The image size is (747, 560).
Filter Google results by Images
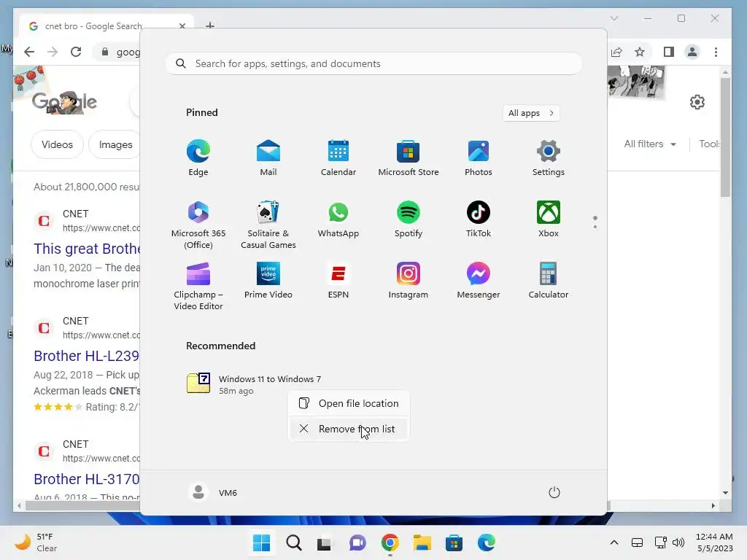pyautogui.click(x=115, y=144)
